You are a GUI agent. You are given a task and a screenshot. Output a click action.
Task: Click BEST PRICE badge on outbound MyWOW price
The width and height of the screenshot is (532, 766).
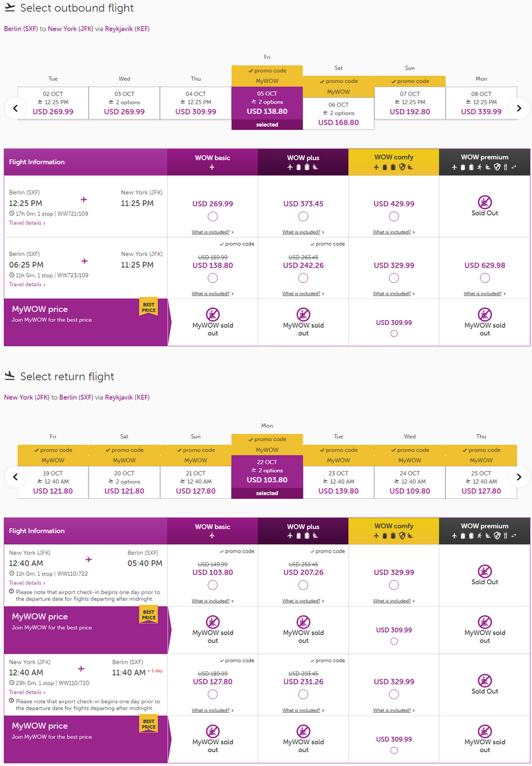pyautogui.click(x=149, y=307)
